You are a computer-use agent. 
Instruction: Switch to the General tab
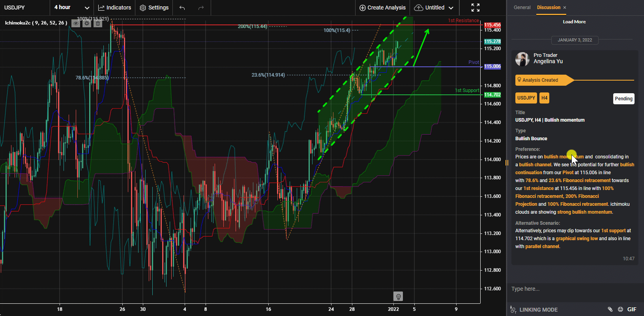click(522, 8)
